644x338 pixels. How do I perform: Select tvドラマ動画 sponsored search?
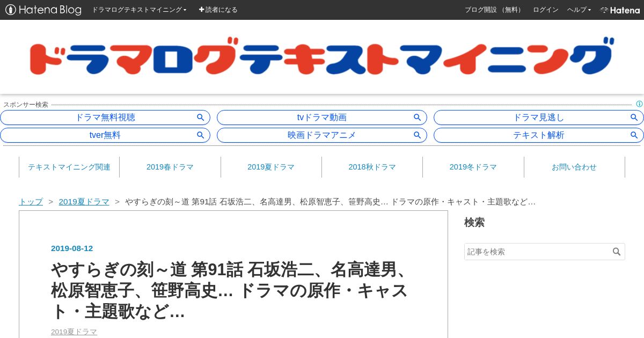[x=322, y=117]
